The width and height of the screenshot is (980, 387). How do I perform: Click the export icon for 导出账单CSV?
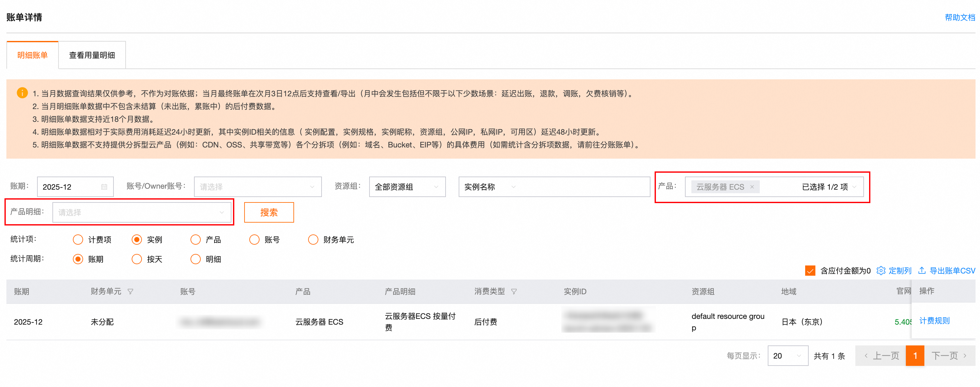pyautogui.click(x=922, y=271)
